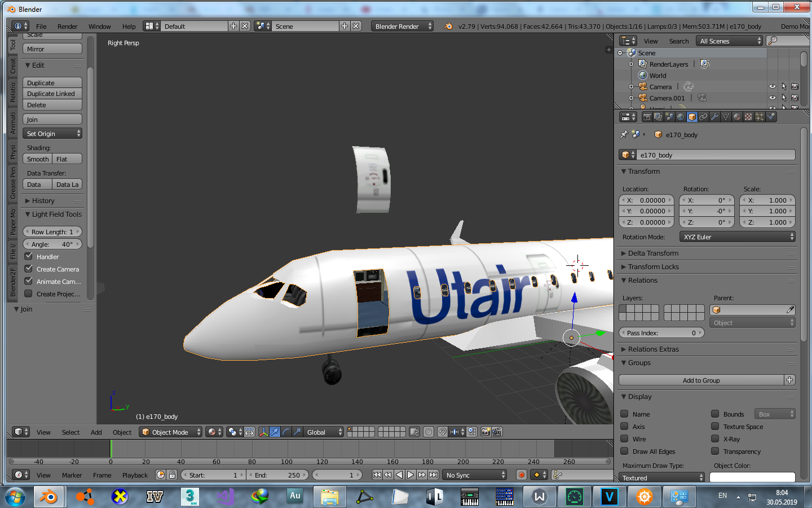Enable the Create Projec... checkbox
Viewport: 812px width, 508px height.
(x=28, y=294)
